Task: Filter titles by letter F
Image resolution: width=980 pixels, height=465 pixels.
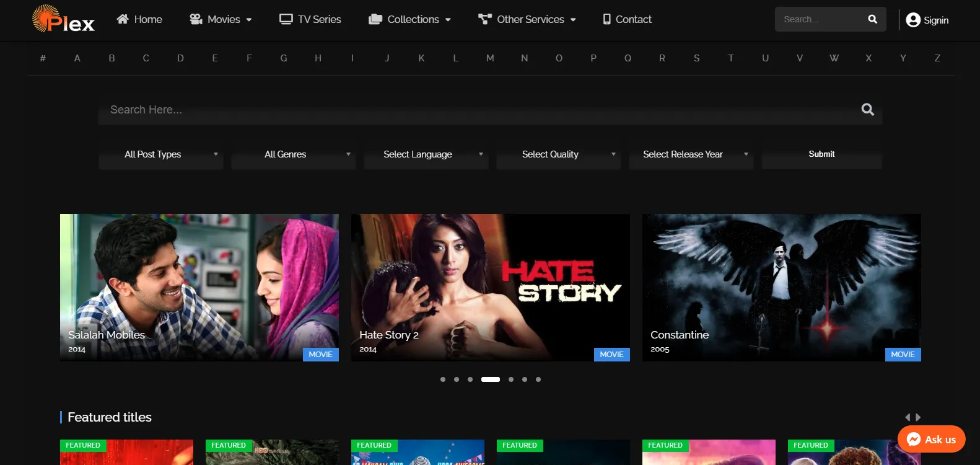Action: coord(249,58)
